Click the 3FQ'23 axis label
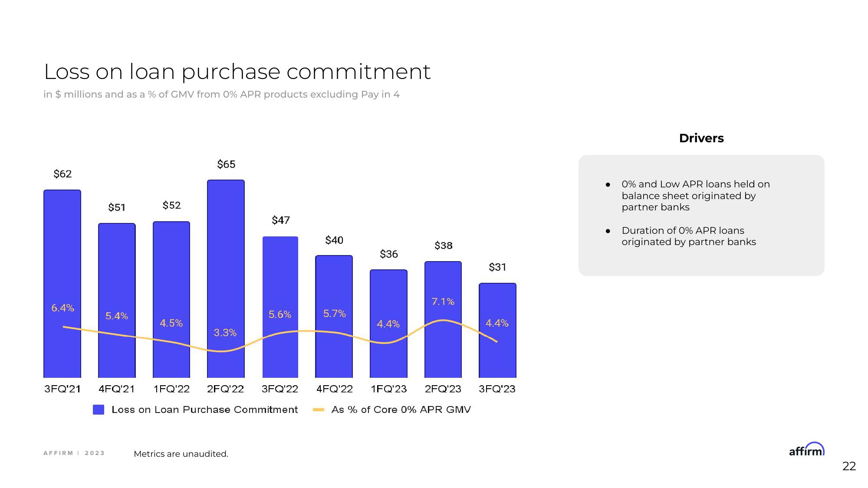The image size is (868, 488). [497, 389]
